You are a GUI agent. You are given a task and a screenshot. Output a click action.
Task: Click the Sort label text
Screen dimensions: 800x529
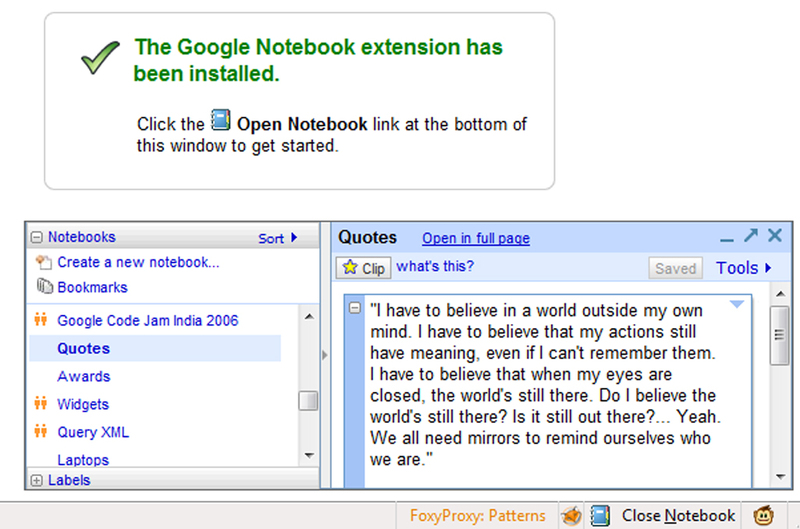coord(271,238)
